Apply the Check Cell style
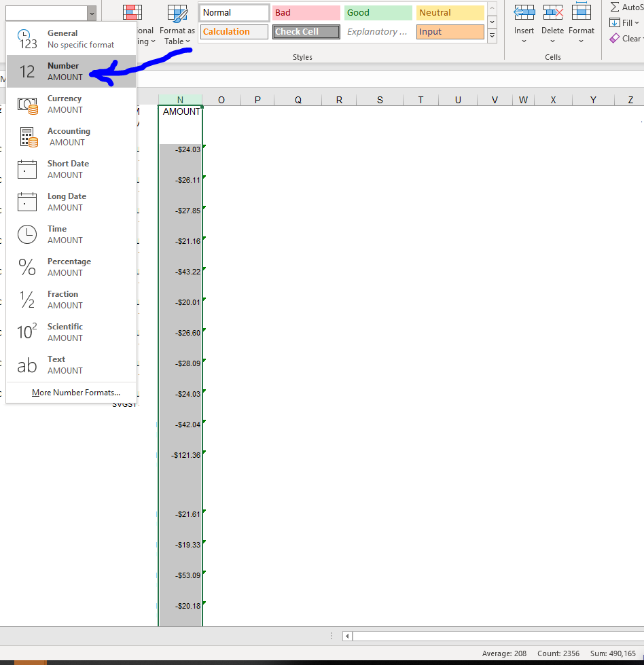Viewport: 644px width, 665px height. [306, 31]
